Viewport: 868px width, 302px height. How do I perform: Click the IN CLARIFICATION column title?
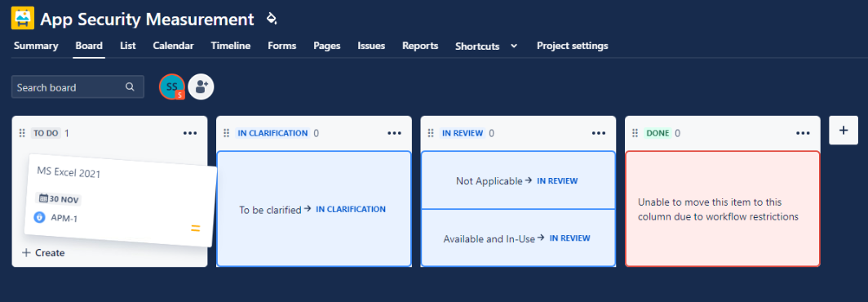coord(272,133)
